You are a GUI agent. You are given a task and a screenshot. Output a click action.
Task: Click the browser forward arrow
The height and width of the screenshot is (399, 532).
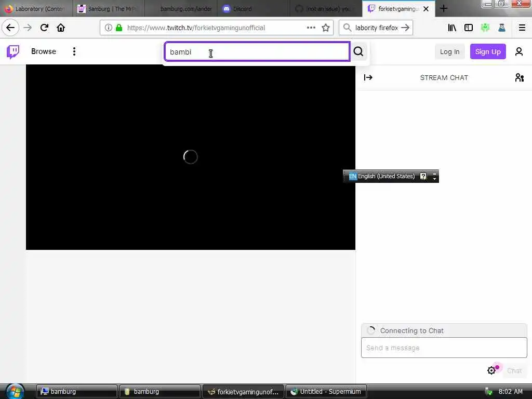[28, 28]
